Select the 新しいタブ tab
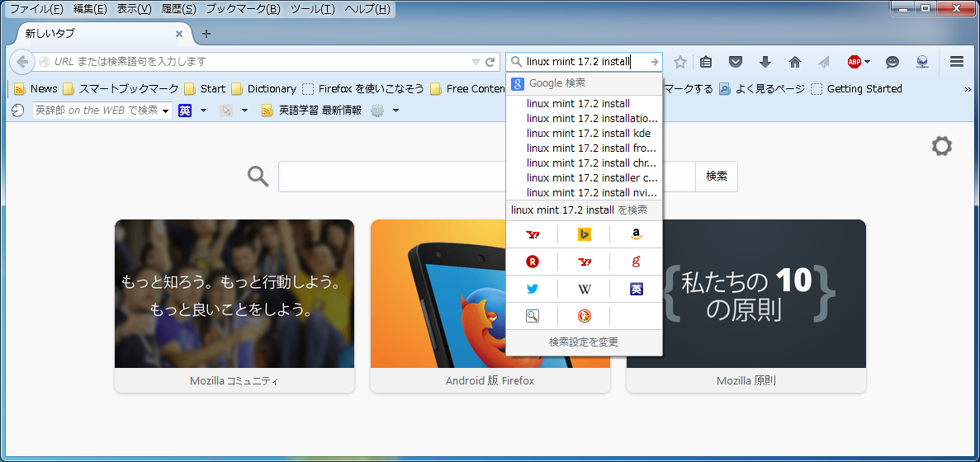The height and width of the screenshot is (462, 980). click(x=103, y=34)
